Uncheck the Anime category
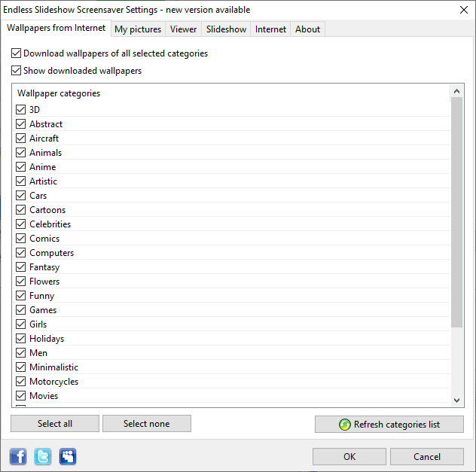The width and height of the screenshot is (476, 472). 20,166
